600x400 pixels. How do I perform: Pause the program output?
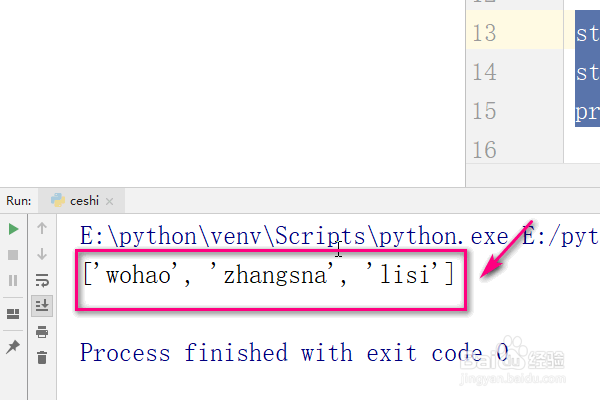pos(13,281)
